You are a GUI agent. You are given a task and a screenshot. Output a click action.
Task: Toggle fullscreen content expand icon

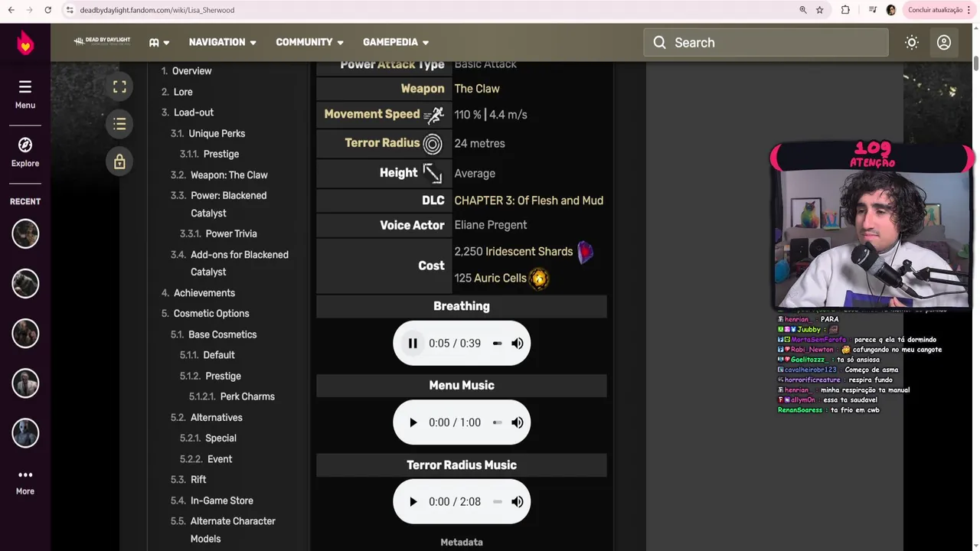(x=119, y=87)
